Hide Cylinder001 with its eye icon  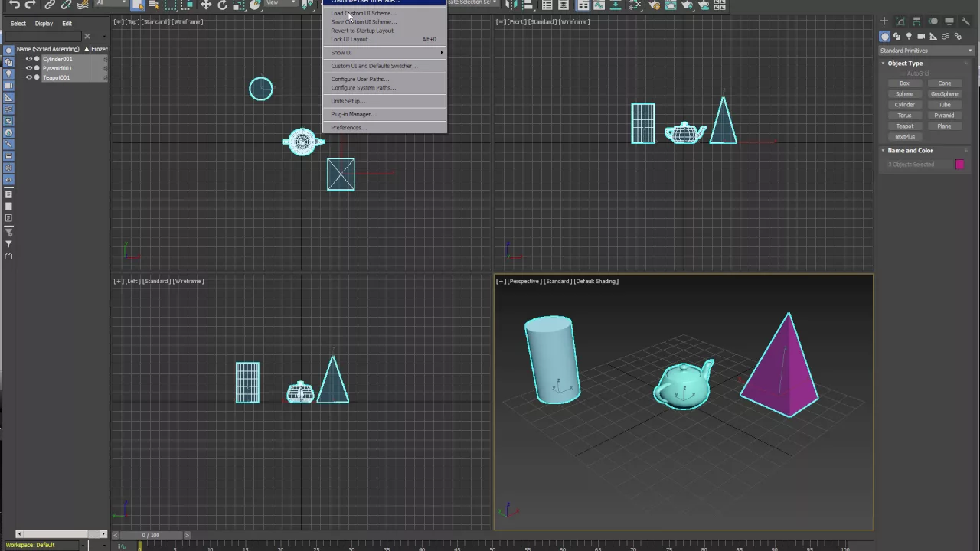click(29, 59)
